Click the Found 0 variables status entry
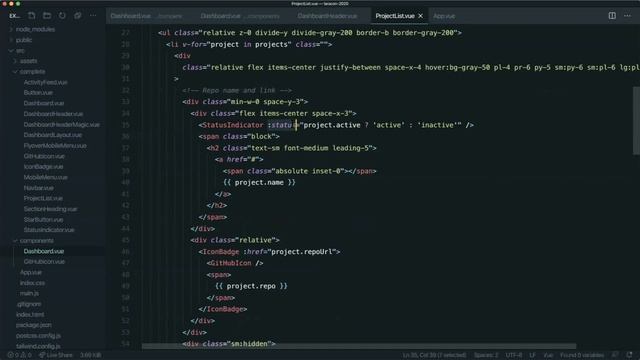Screen dimensions: 640x360 click(x=582, y=355)
